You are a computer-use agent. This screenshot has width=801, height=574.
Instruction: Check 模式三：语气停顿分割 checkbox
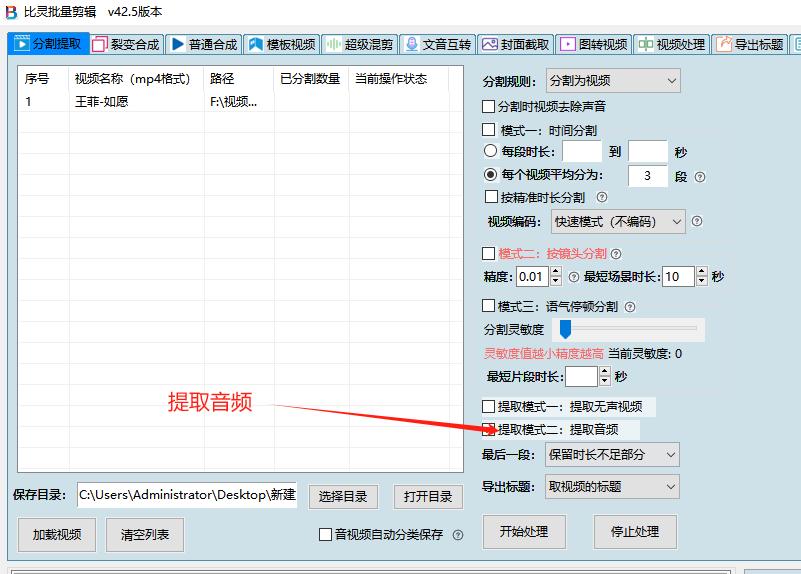click(488, 306)
